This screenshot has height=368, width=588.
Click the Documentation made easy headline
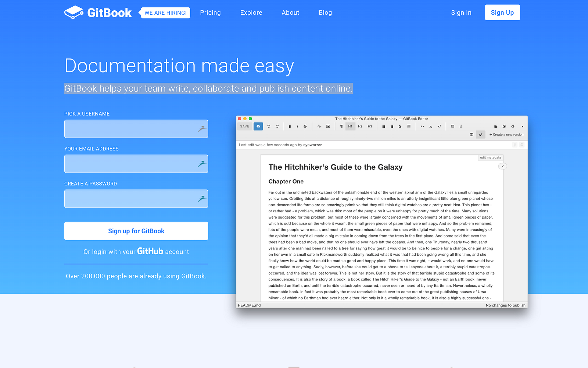tap(179, 66)
